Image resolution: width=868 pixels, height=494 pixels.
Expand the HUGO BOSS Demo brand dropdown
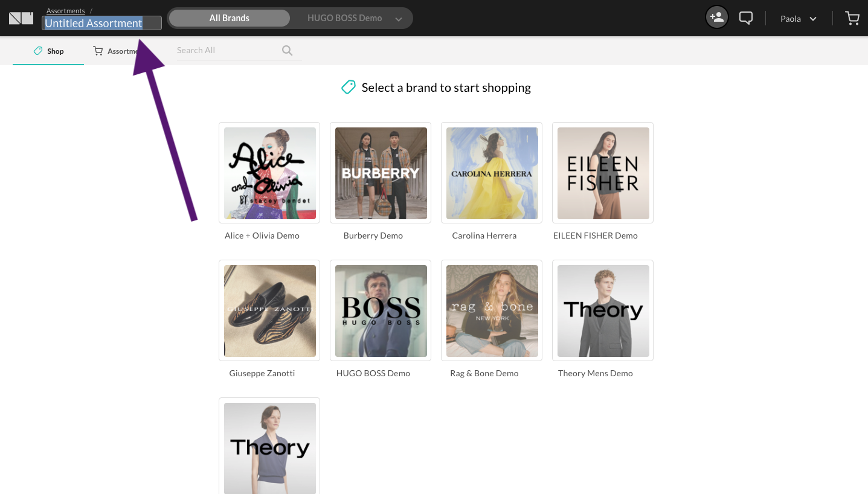tap(399, 19)
